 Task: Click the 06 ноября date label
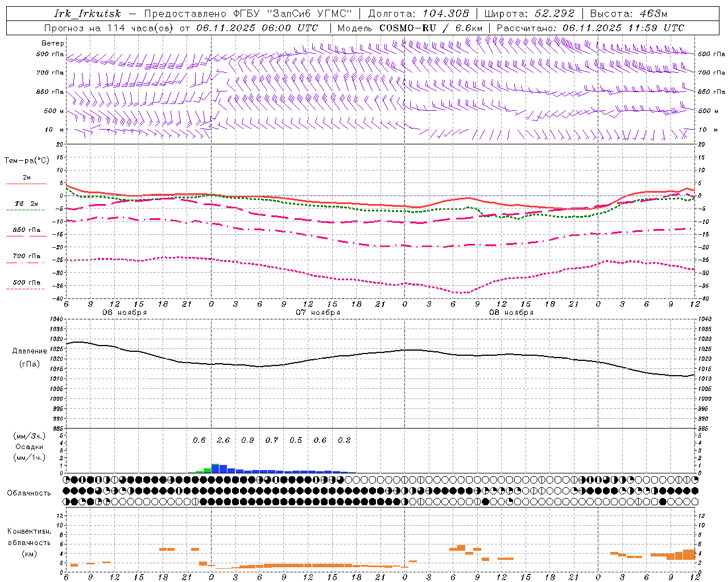[125, 313]
